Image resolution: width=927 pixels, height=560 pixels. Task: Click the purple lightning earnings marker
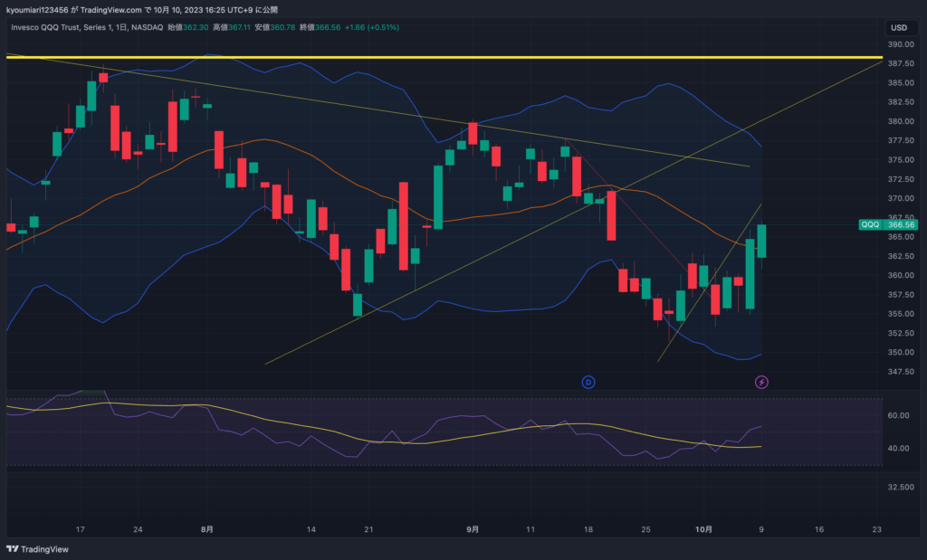point(761,382)
